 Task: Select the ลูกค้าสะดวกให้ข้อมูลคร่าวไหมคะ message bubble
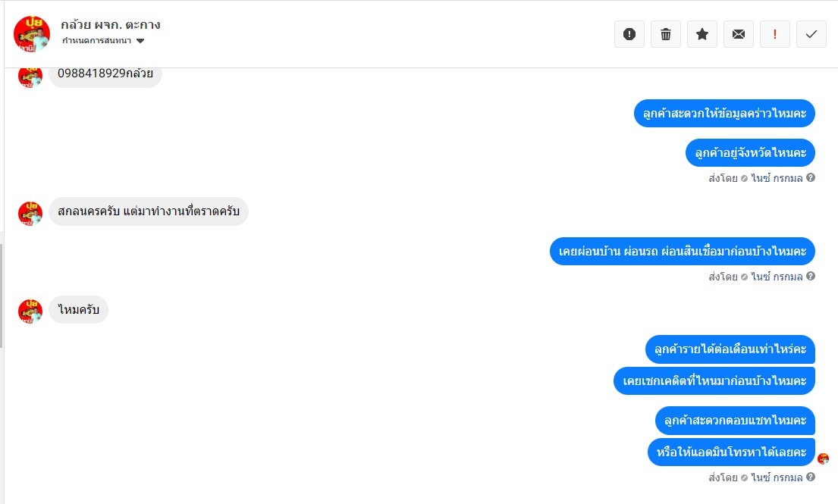724,114
